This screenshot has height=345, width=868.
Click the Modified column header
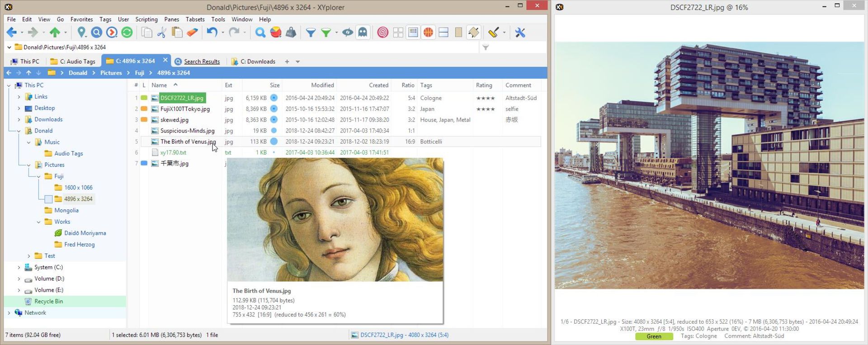click(322, 85)
